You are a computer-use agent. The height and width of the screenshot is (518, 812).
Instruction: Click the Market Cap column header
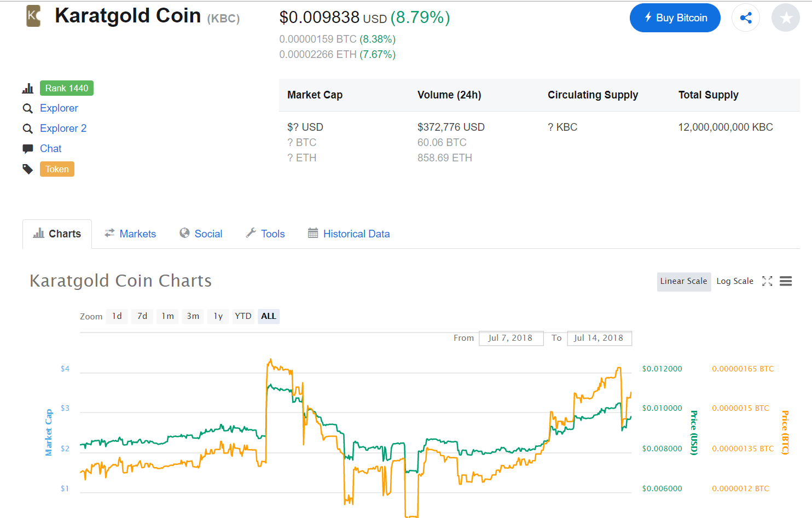(x=315, y=95)
